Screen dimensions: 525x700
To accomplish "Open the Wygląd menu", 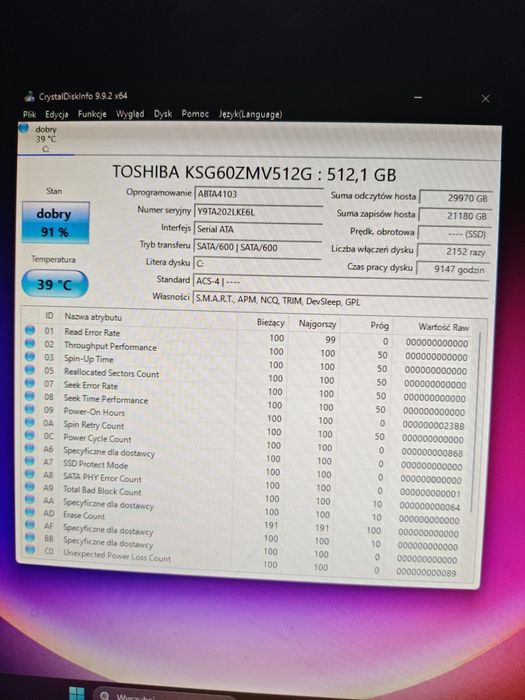I will click(x=130, y=114).
